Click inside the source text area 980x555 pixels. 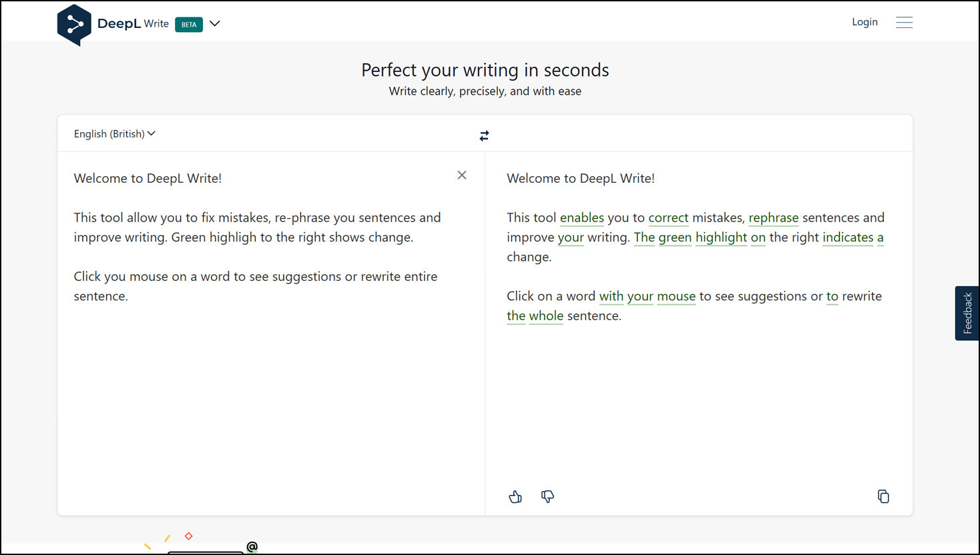[271, 334]
